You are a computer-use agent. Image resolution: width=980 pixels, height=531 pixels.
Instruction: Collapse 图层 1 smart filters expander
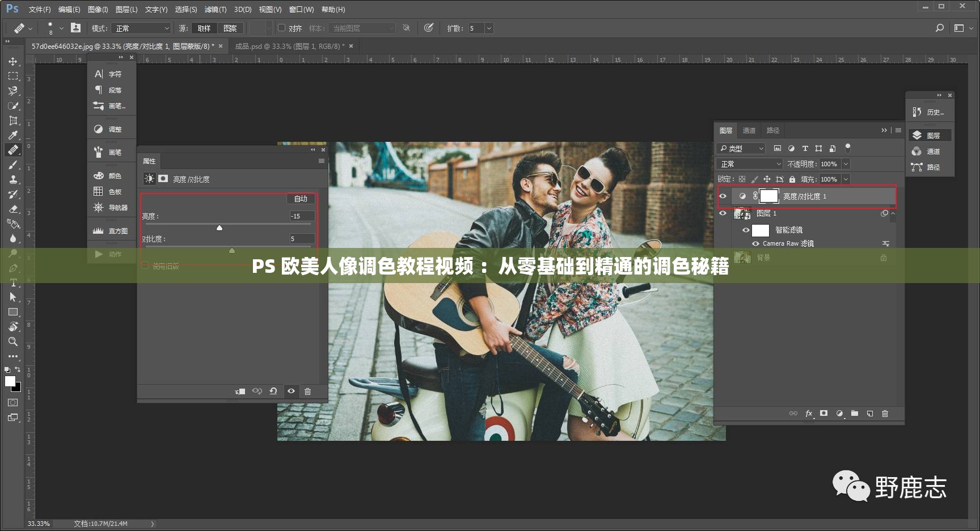893,213
